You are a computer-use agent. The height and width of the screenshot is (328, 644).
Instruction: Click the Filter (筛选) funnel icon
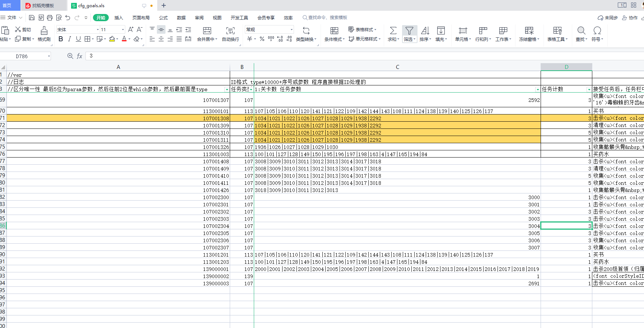409,31
